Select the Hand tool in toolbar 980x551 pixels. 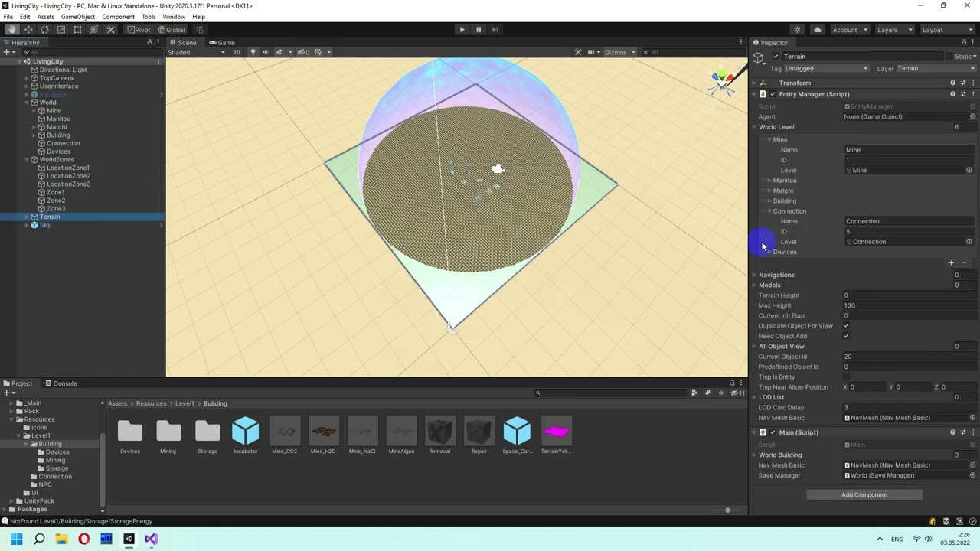click(12, 30)
